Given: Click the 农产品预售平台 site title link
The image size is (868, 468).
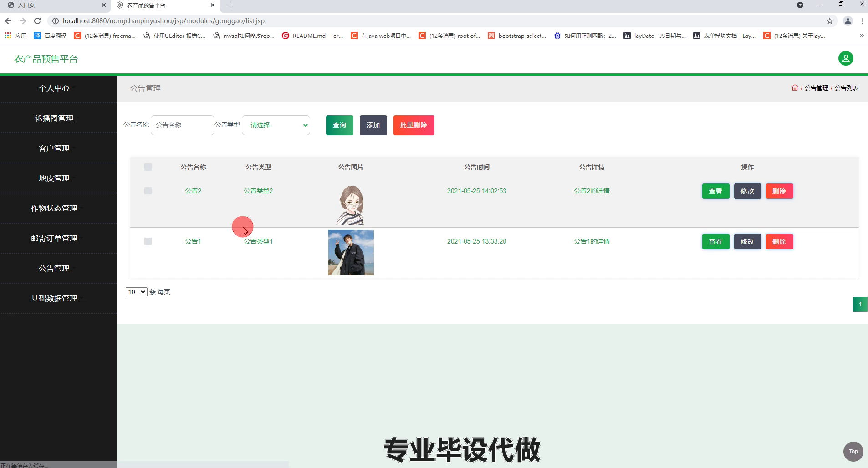Looking at the screenshot, I should (x=46, y=59).
